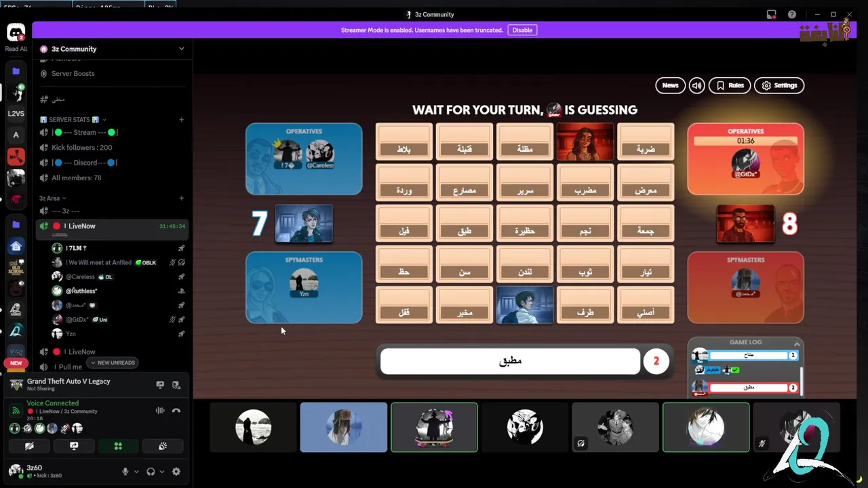Select the word card مخبر

pyautogui.click(x=464, y=304)
